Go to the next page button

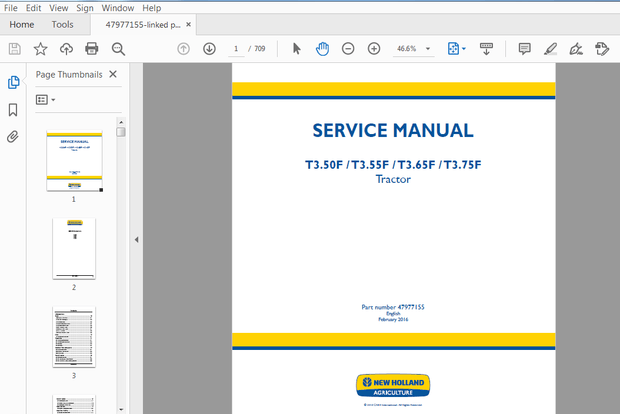click(209, 49)
